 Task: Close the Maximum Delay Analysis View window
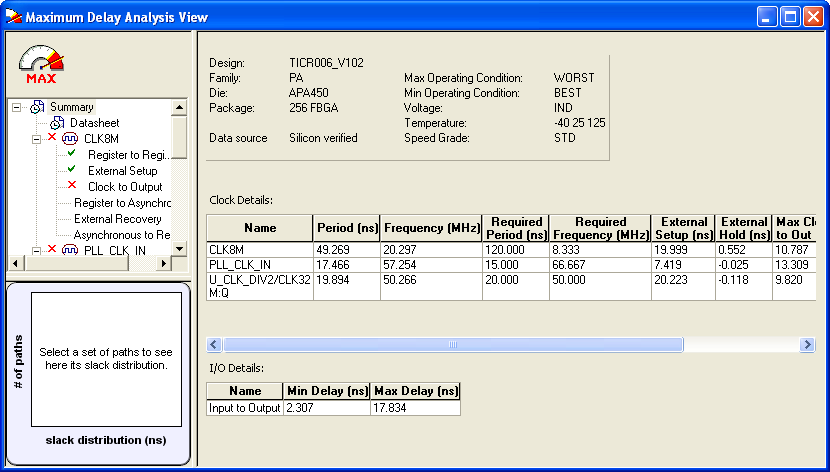tap(814, 17)
